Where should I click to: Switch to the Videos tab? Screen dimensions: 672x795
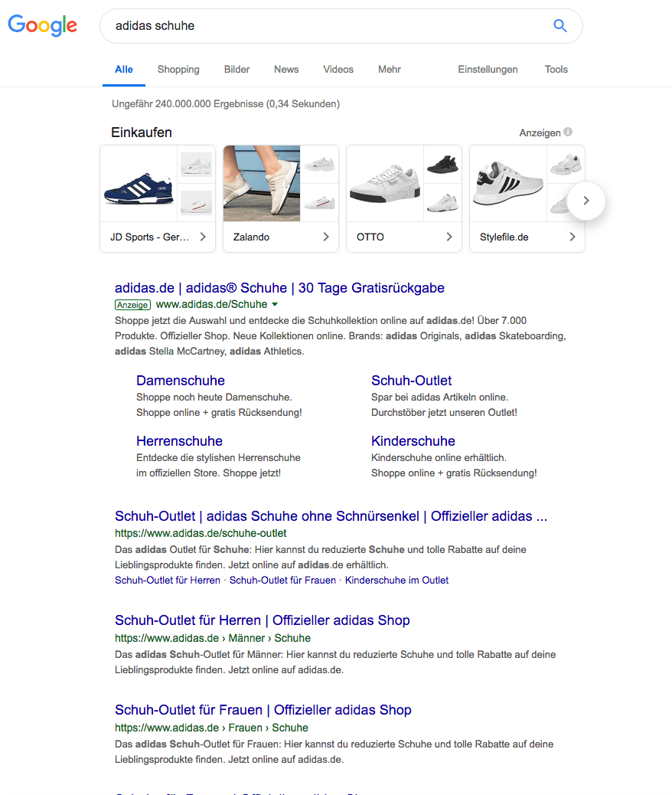point(338,70)
